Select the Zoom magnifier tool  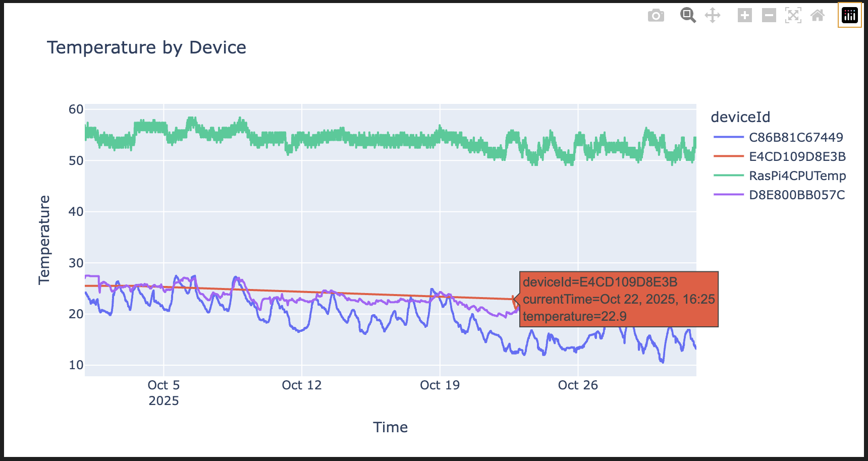pyautogui.click(x=687, y=16)
